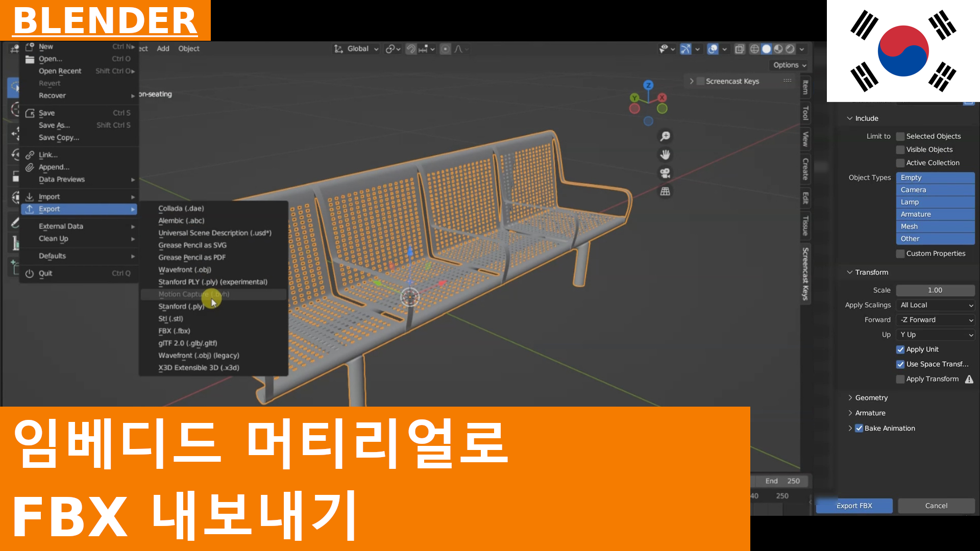Select Save As menu entry
980x551 pixels.
79,125
